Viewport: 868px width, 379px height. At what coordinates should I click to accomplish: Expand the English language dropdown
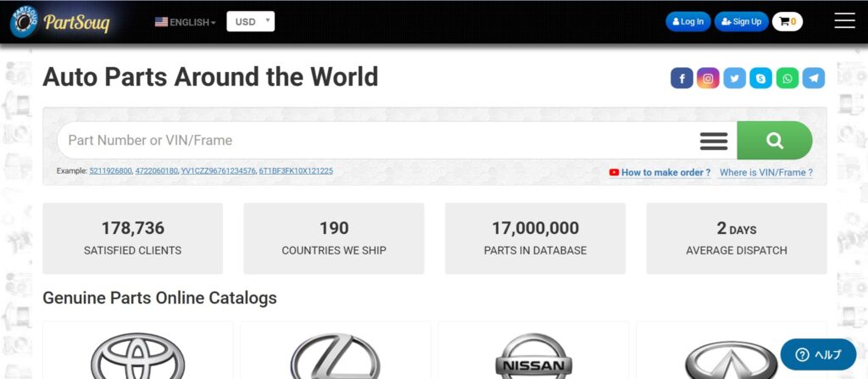coord(185,22)
